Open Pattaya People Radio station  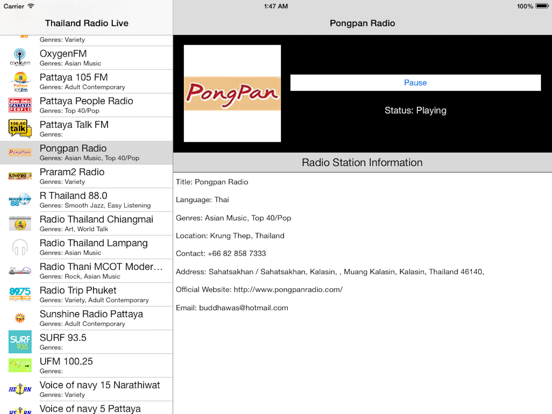pyautogui.click(x=86, y=105)
